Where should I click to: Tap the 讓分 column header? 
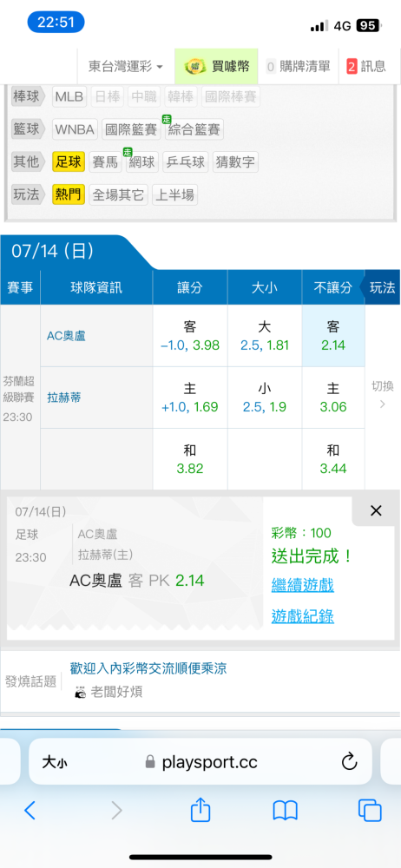(x=190, y=287)
